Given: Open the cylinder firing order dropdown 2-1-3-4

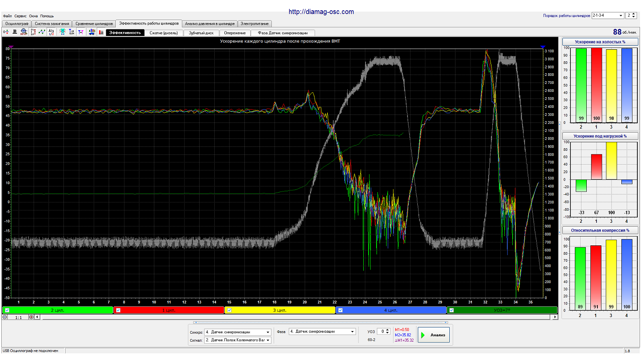Looking at the screenshot, I should pos(607,16).
